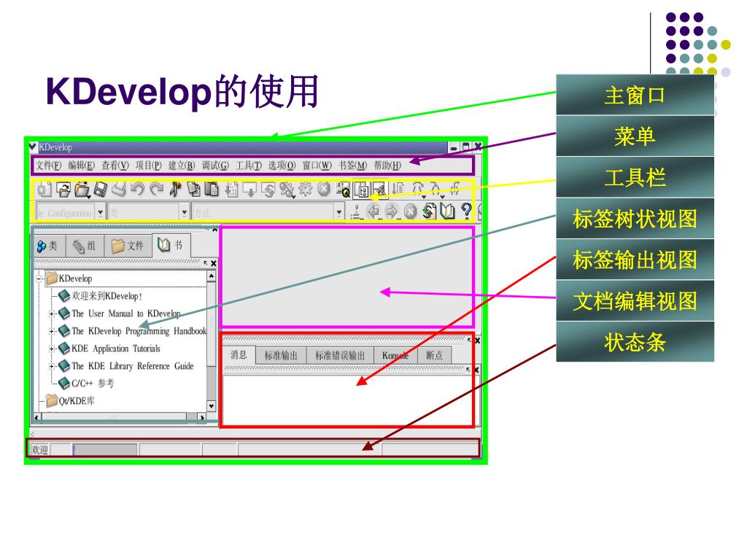Viewport: 747px width, 560px height.
Task: Click tree view horizontal scroll right arrow
Action: (202, 418)
